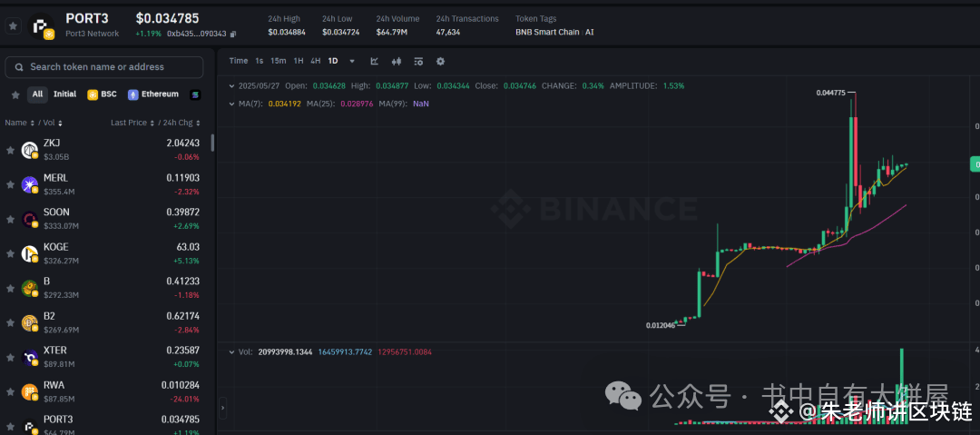
Task: Switch chart to 1D interval
Action: (333, 61)
